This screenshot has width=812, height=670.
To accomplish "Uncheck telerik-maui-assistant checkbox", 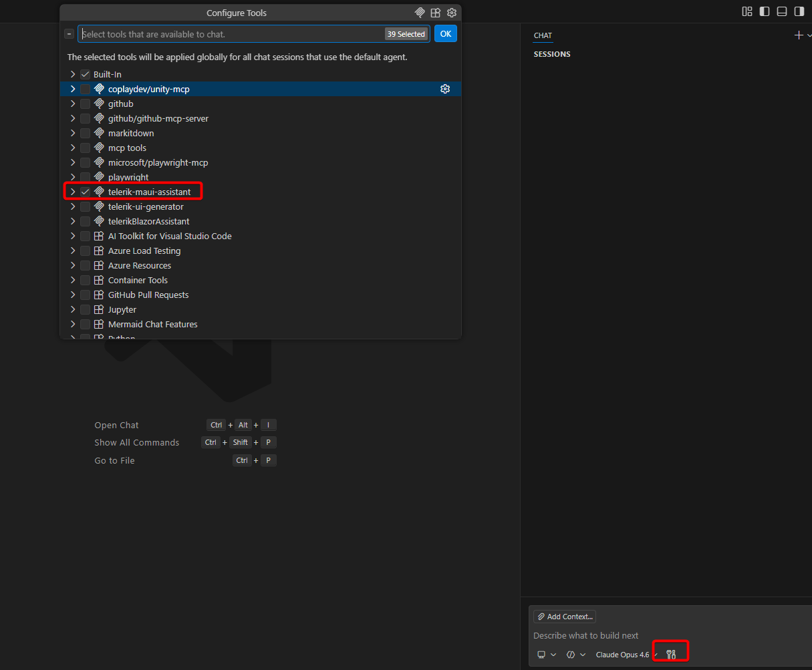I will 85,192.
